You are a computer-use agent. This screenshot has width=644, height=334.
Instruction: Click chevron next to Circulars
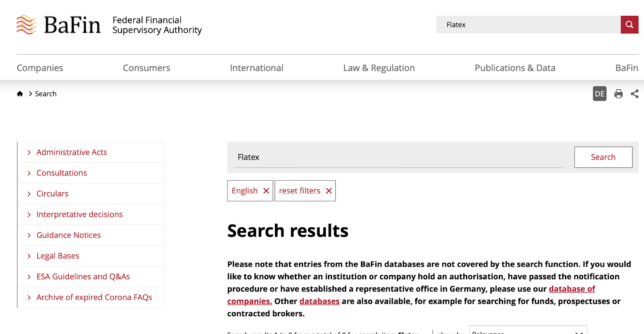(x=29, y=194)
